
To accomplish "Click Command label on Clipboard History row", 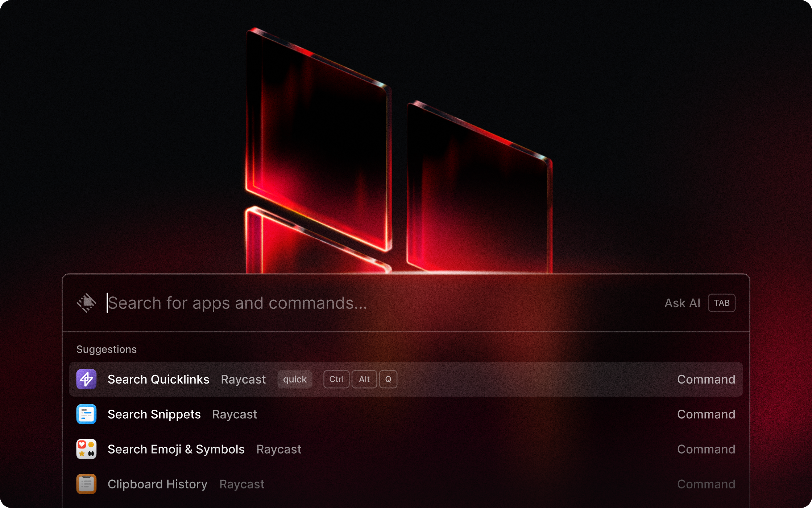I will point(706,484).
